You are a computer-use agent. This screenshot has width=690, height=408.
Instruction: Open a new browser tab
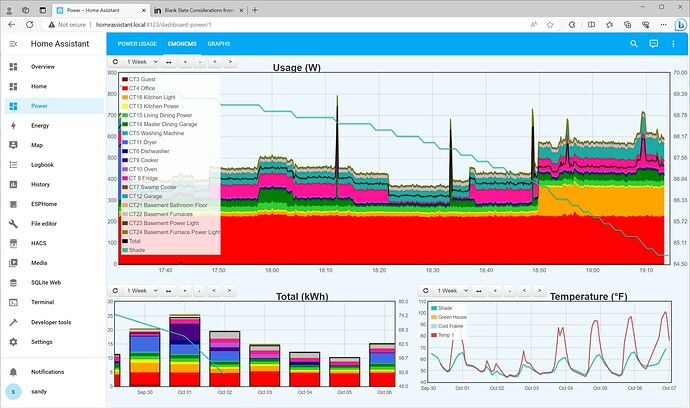(255, 10)
